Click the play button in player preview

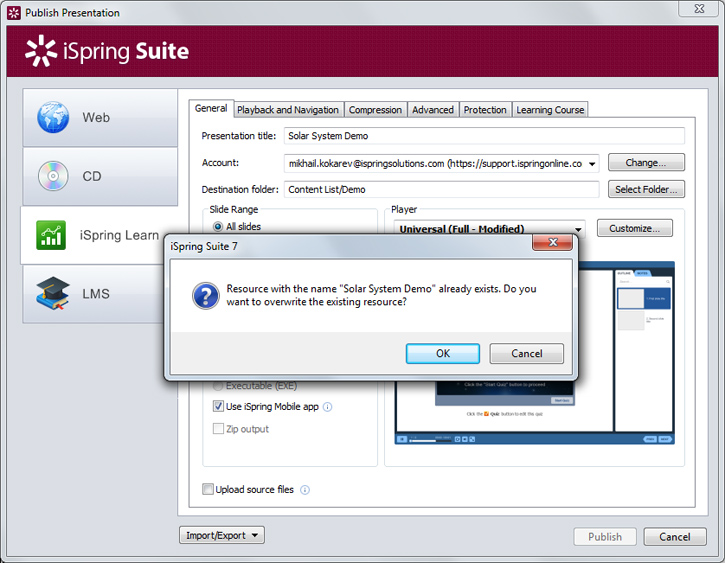[402, 439]
